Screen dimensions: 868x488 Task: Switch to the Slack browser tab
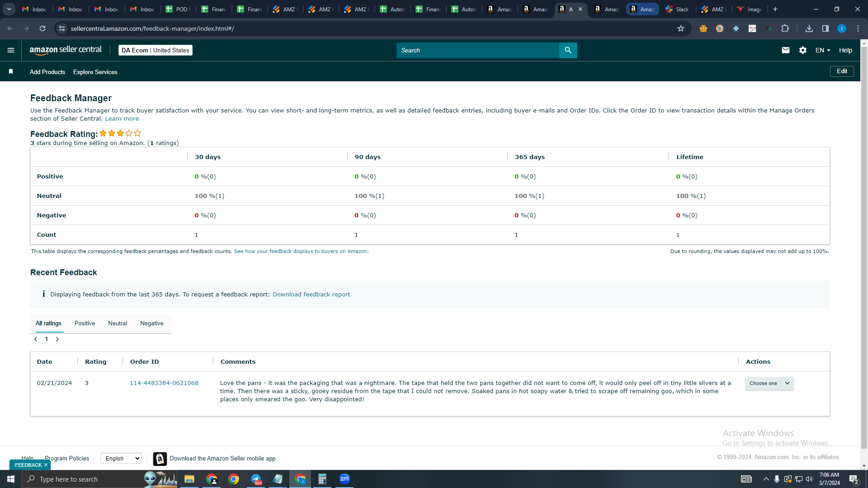point(677,9)
